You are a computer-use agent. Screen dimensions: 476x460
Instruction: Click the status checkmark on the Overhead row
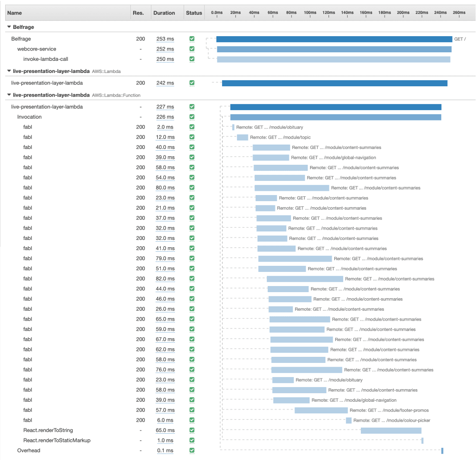(x=192, y=450)
